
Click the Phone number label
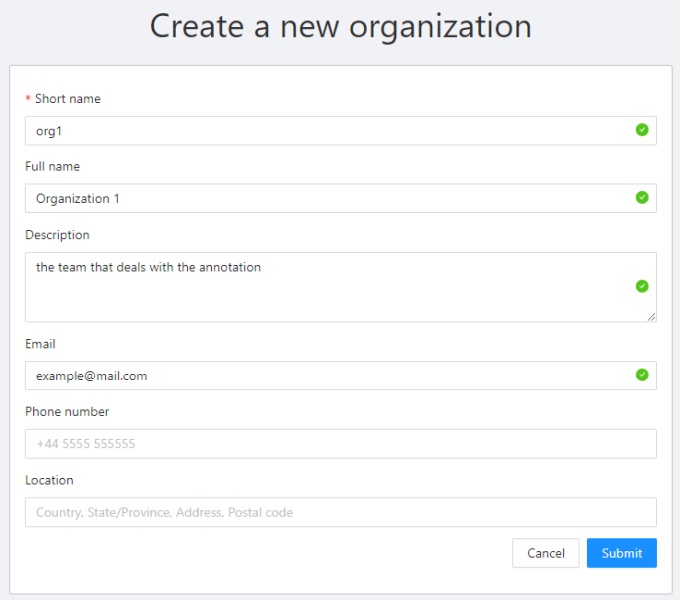(x=67, y=411)
